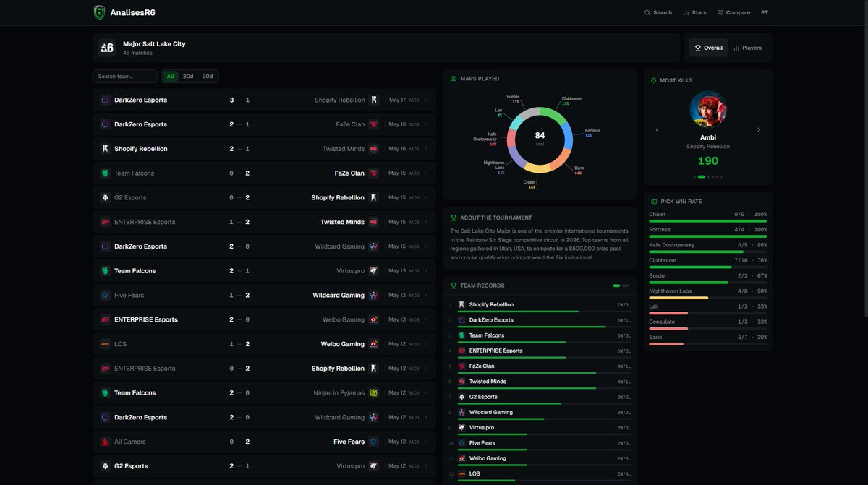868x485 pixels.
Task: Click green Clubhouse segment of donut chart
Action: [556, 113]
